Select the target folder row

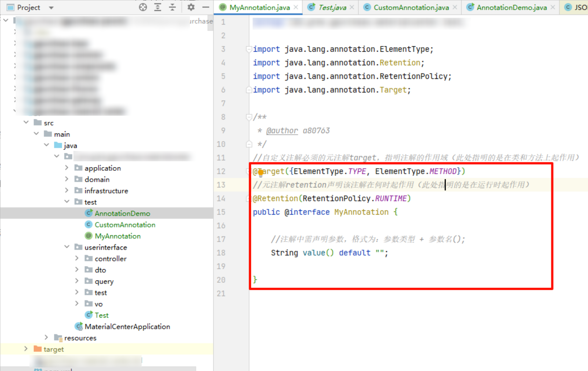point(107,349)
